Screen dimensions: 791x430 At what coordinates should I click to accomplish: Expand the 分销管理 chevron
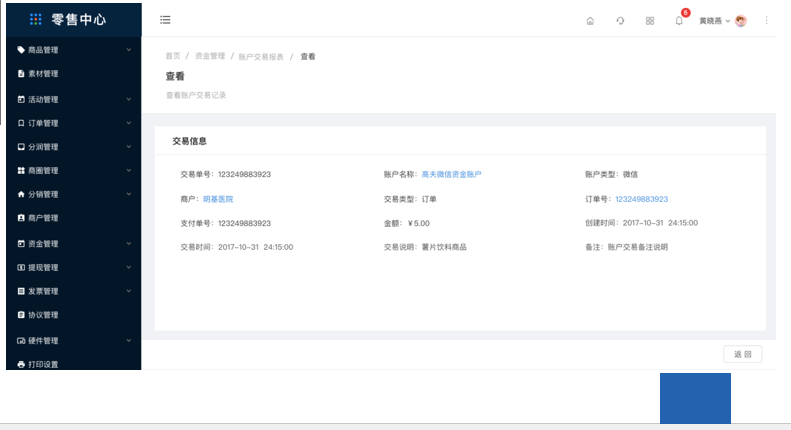(129, 194)
